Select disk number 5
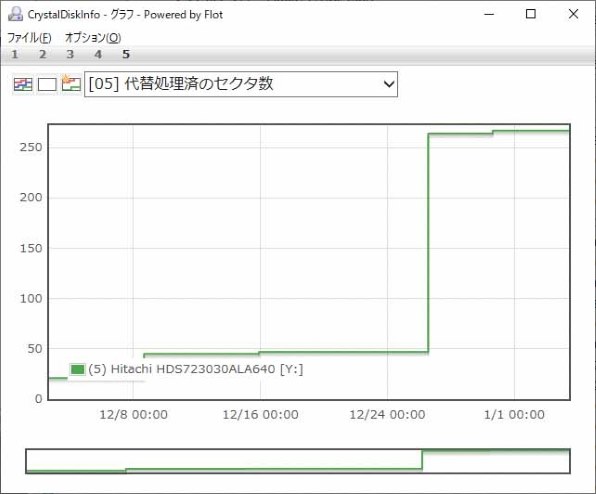The width and height of the screenshot is (596, 494). [126, 54]
